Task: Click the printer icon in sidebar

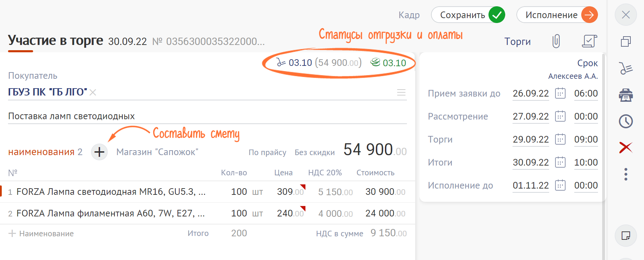Action: click(626, 95)
